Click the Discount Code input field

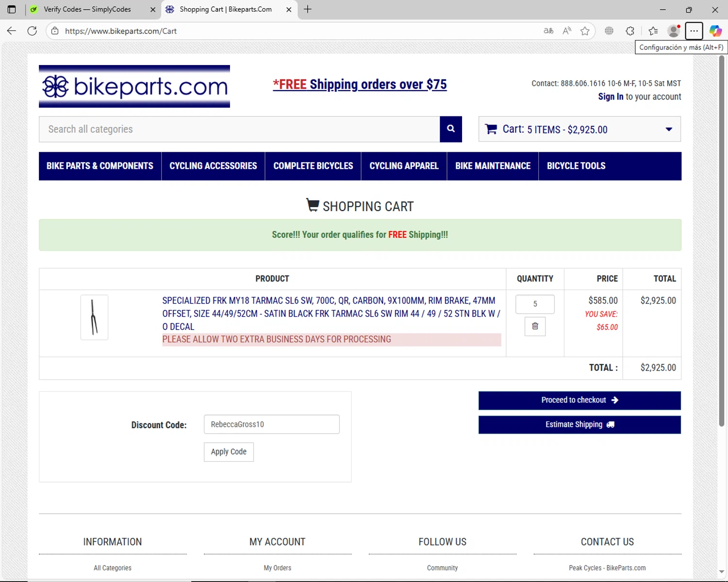tap(271, 424)
